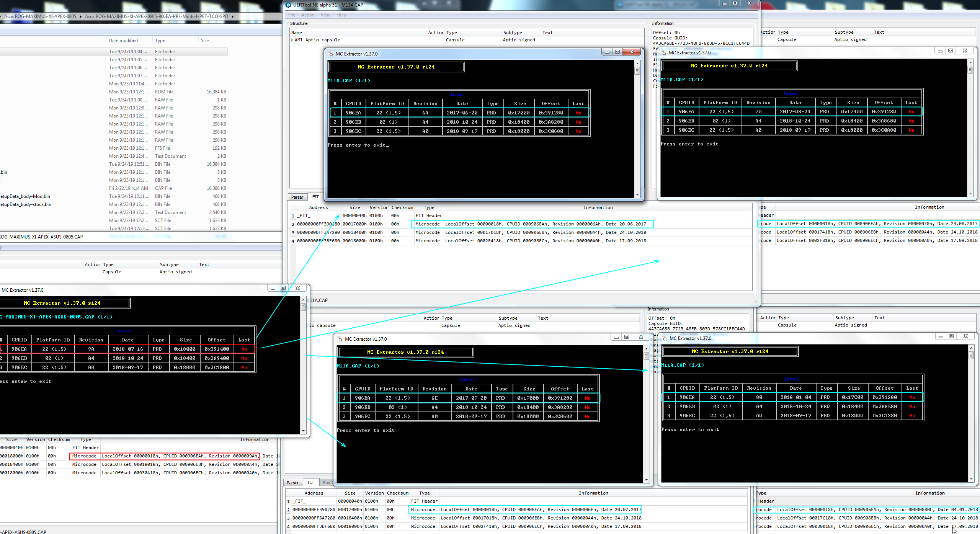Click Address column header in upper FIT table
Screen dimensions: 980x534
[x=318, y=207]
